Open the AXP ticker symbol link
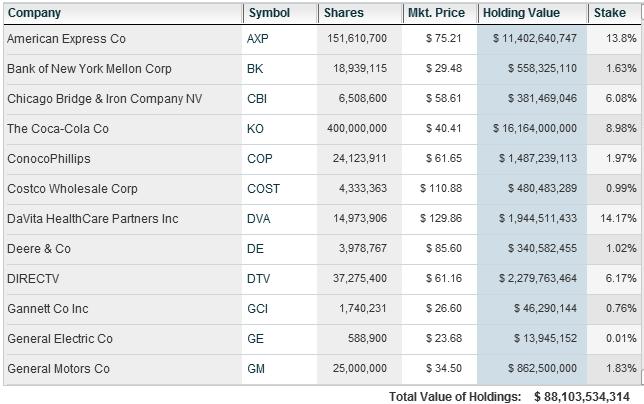 (x=257, y=39)
